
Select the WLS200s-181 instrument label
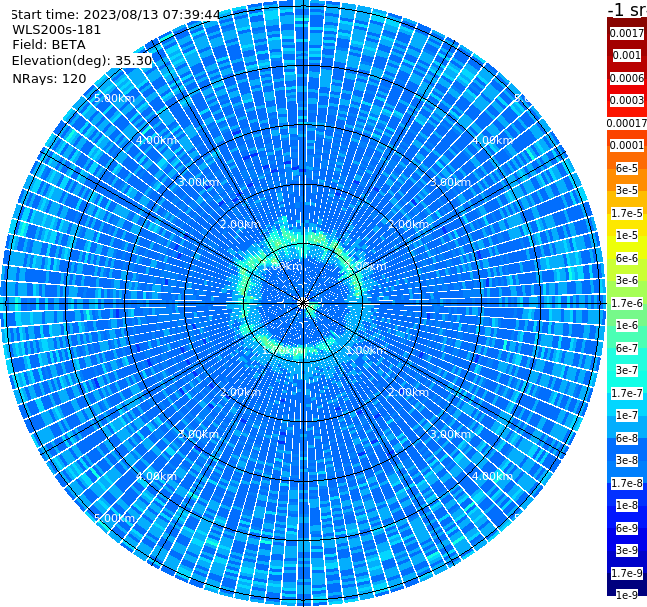pos(57,30)
